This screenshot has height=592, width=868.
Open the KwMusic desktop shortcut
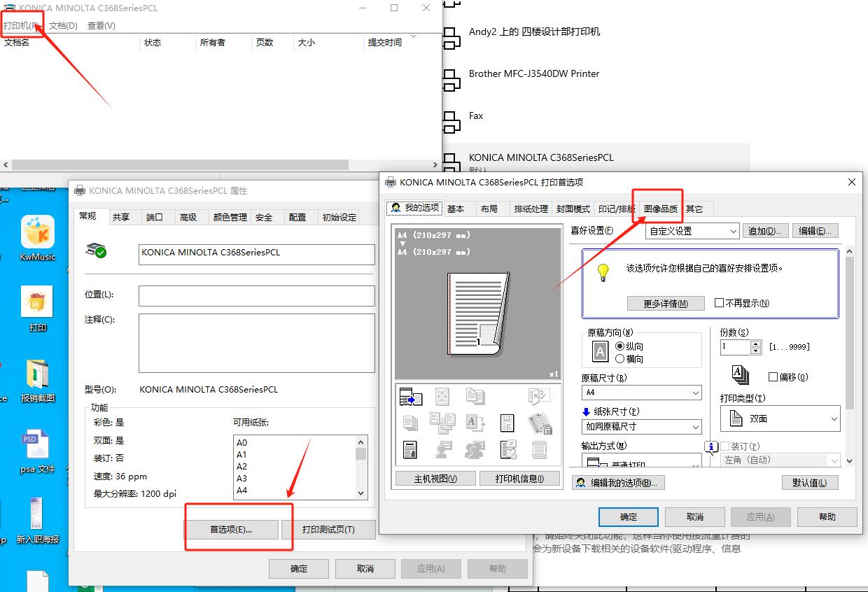(38, 233)
